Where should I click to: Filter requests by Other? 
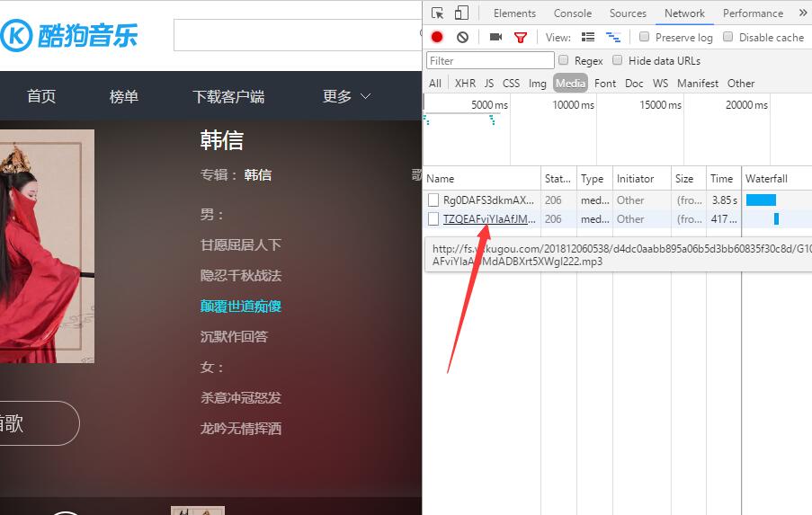point(741,84)
